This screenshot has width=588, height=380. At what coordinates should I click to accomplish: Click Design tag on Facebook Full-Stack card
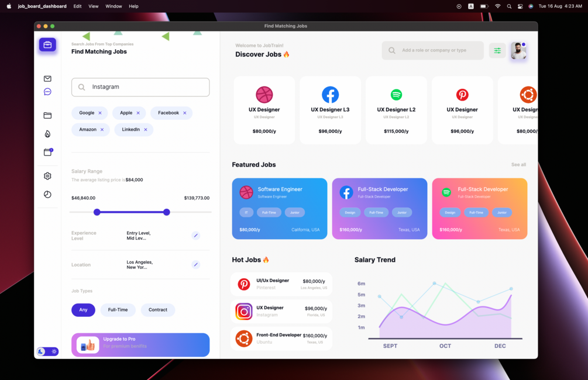(x=350, y=212)
